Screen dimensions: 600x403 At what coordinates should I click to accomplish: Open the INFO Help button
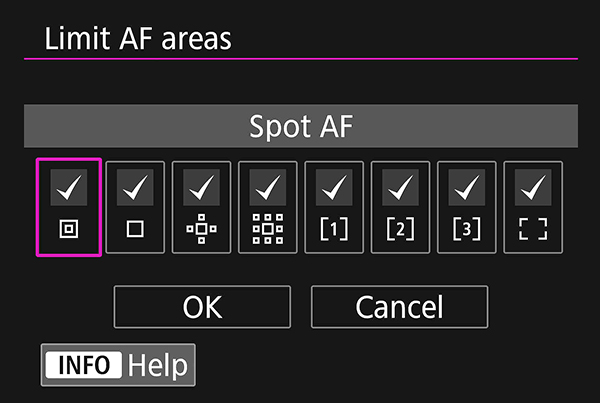[118, 365]
